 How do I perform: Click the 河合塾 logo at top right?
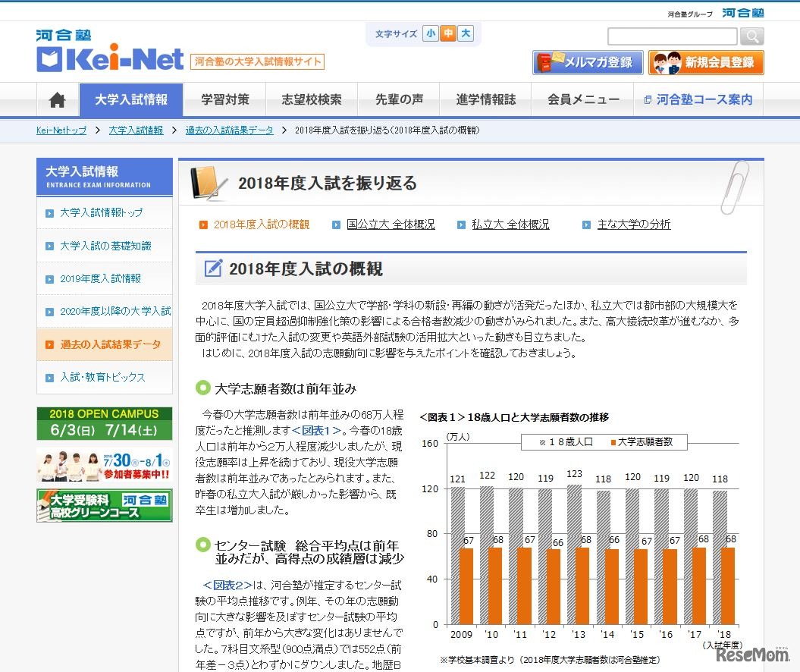pyautogui.click(x=744, y=12)
